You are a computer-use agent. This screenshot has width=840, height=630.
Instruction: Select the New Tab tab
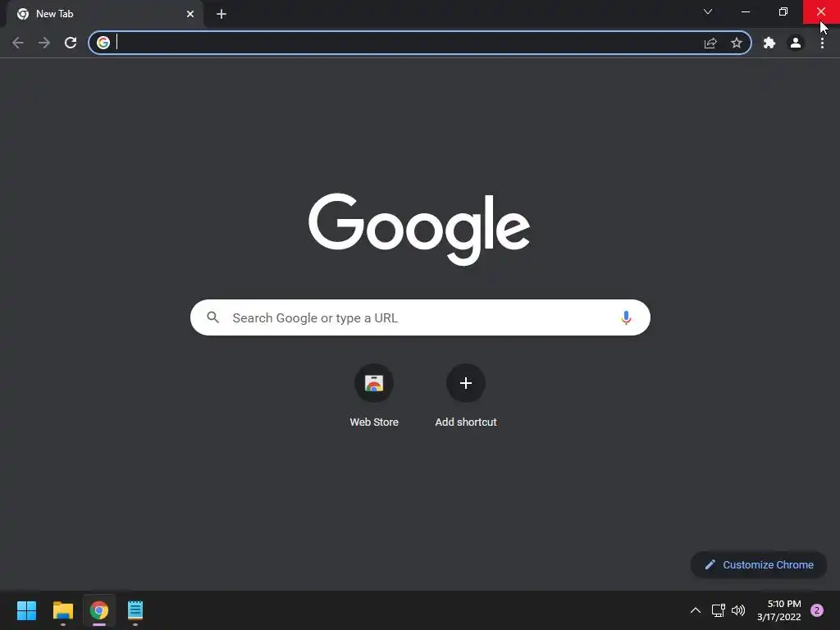tap(104, 14)
